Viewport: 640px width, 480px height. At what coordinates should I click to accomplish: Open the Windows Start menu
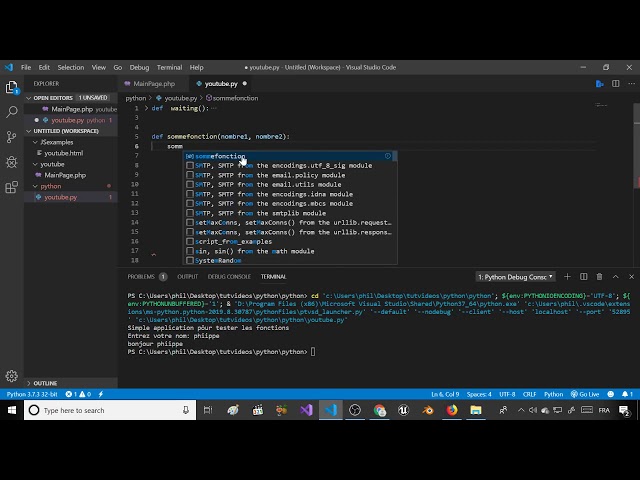(11, 410)
